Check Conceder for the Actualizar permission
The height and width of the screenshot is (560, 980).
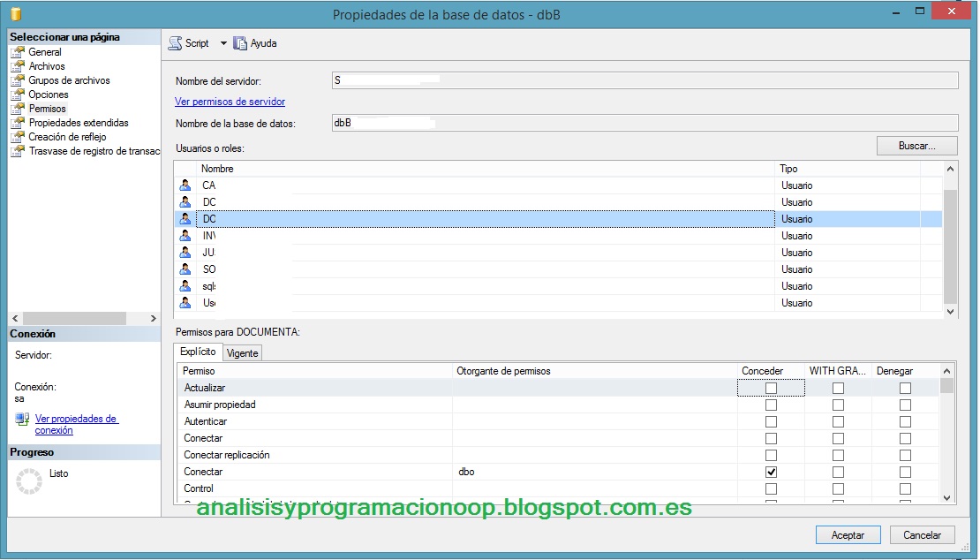[x=772, y=387]
